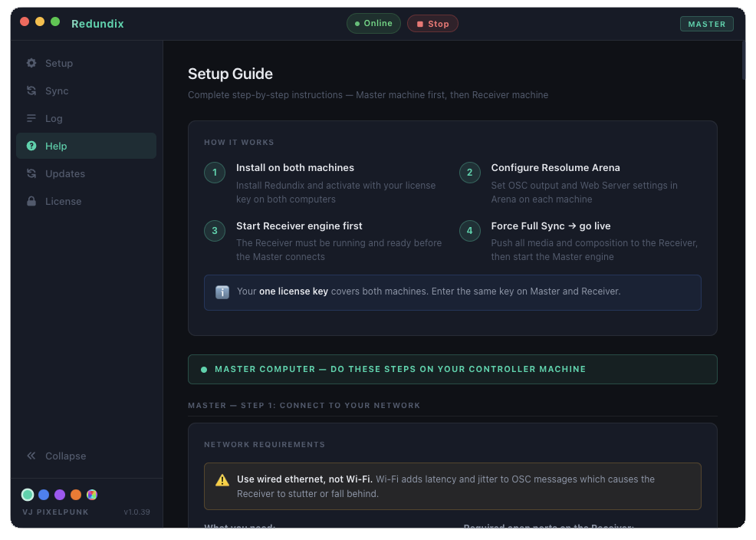Click the 'NETWORK REQUIREMENTS' label
Viewport: 756px width, 540px height.
[x=265, y=445]
